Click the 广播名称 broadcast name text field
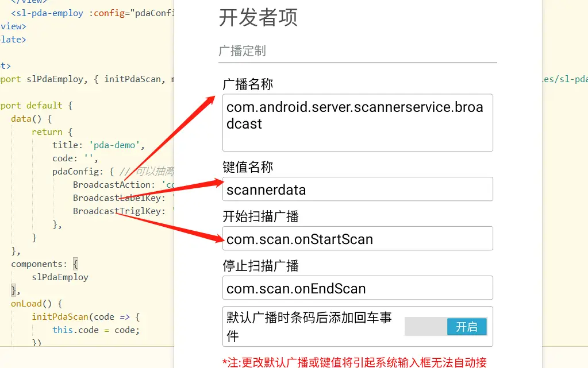Viewport: 588px width, 368px height. [357, 123]
